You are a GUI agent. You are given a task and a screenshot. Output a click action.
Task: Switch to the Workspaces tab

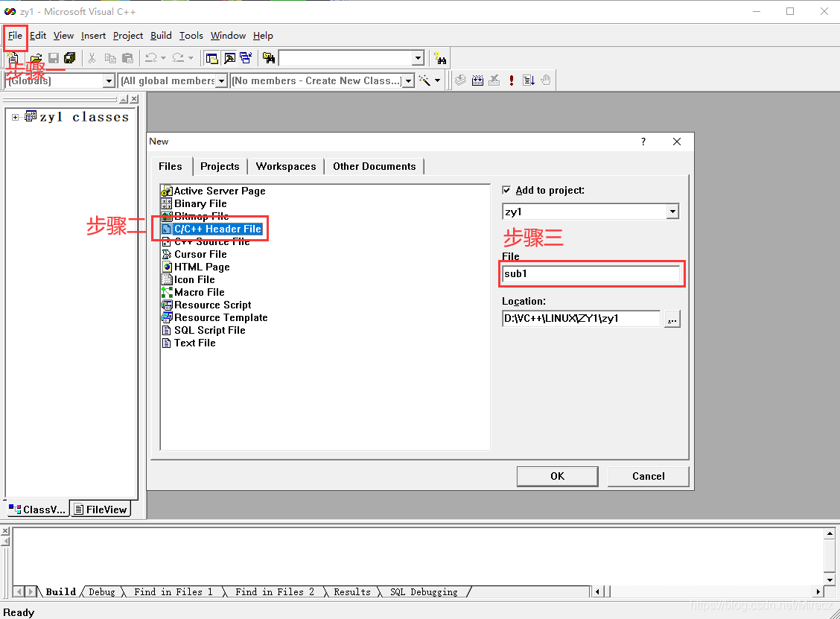[286, 167]
